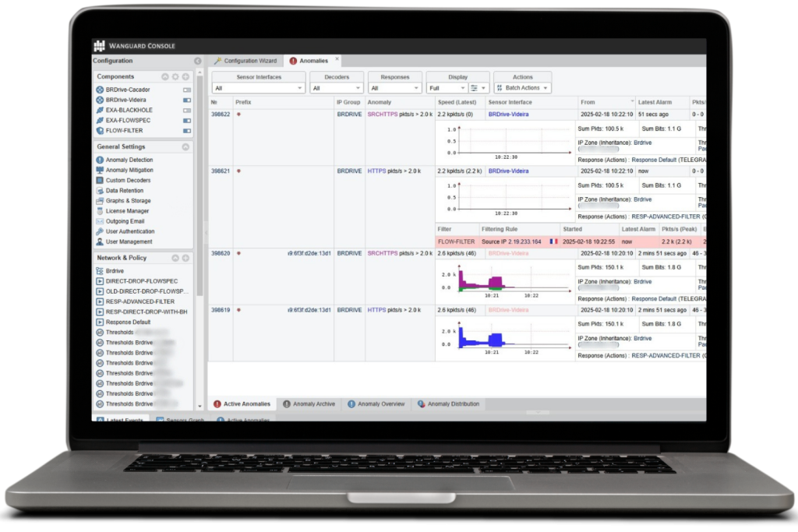This screenshot has height=532, width=798.
Task: Open BRDrive-Videira link for anomaly 398621
Action: (x=508, y=171)
